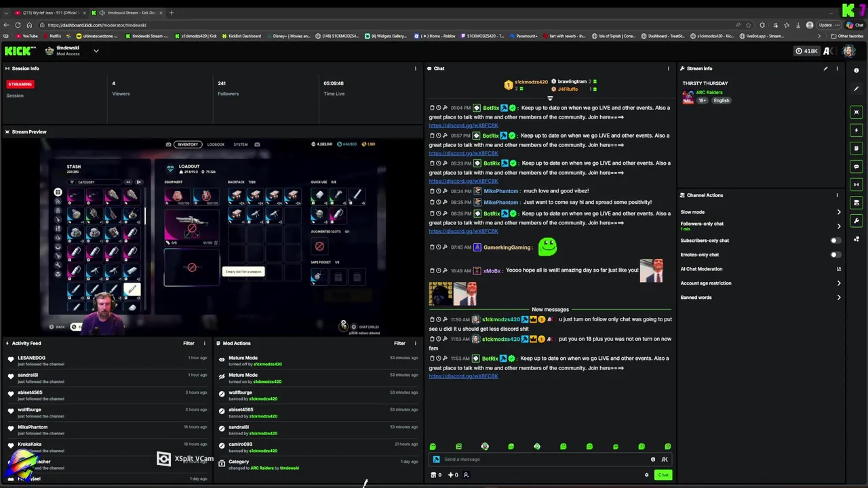Select camiro093 banned entry in Mod Actions
The height and width of the screenshot is (488, 868).
[317, 447]
